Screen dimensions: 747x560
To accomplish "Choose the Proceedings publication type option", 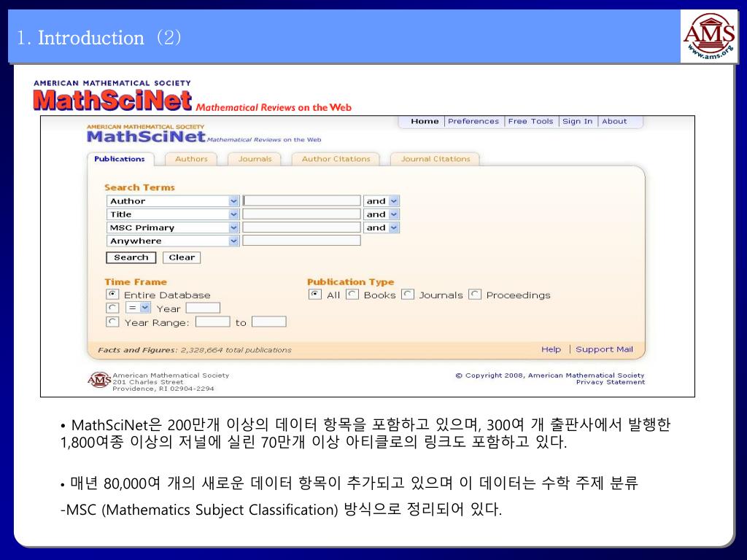I will (x=474, y=295).
